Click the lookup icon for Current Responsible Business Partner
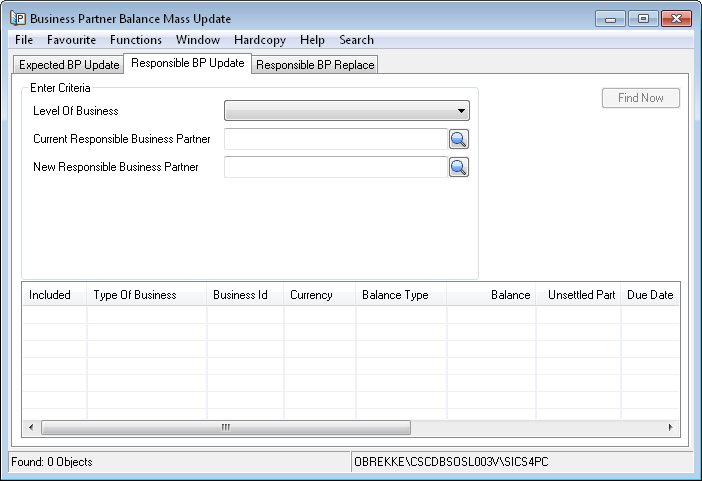The image size is (702, 481). coord(458,139)
